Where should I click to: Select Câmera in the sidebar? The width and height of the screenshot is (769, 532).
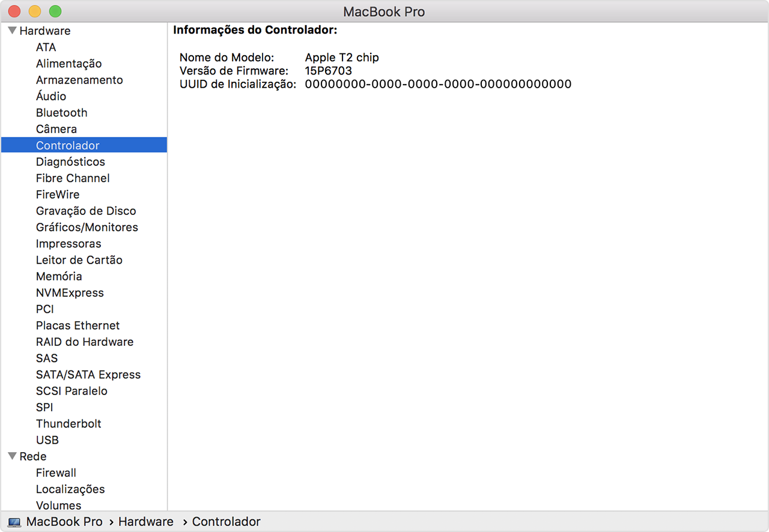pyautogui.click(x=56, y=129)
